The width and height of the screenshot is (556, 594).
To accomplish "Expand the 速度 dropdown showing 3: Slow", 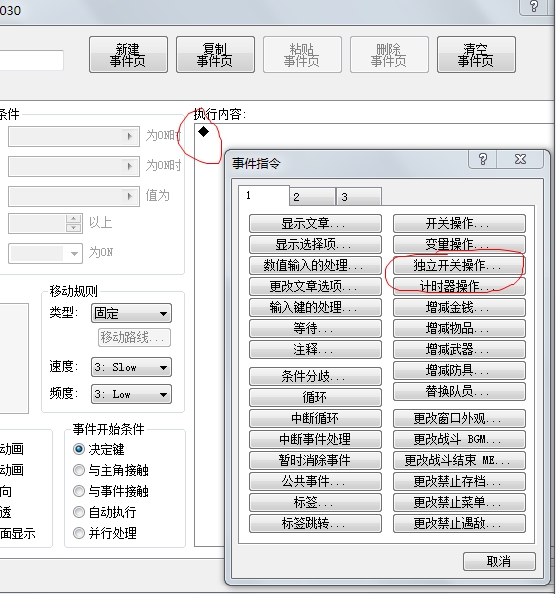I will click(131, 367).
